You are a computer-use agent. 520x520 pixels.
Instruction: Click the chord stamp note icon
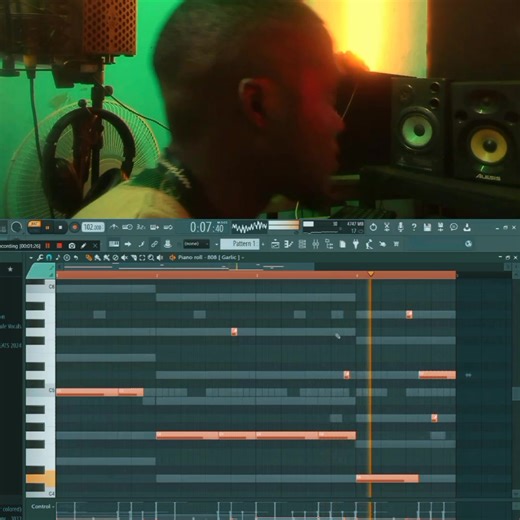[x=58, y=258]
